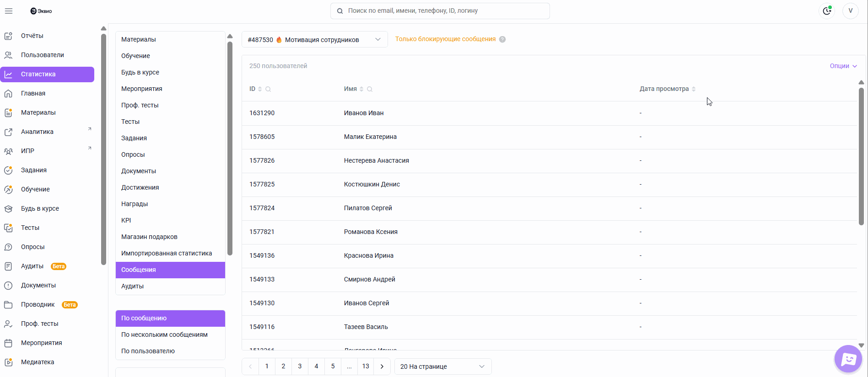The image size is (868, 377).
Task: Open the search filter for ID column
Action: (x=268, y=89)
